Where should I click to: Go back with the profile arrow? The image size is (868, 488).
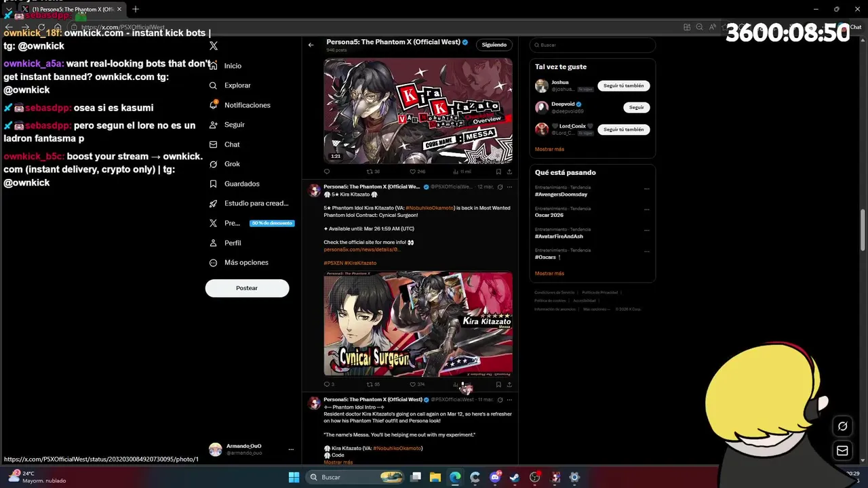[x=311, y=45]
